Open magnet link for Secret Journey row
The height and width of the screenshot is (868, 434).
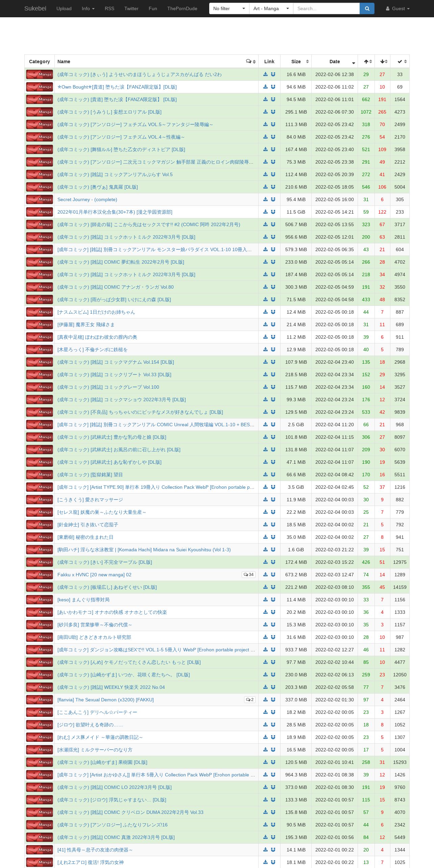[x=273, y=199]
